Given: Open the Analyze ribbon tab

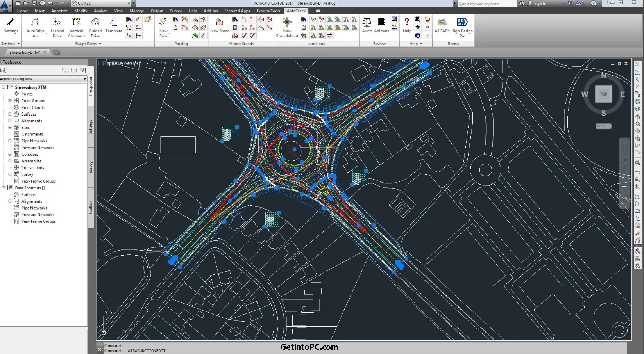Looking at the screenshot, I should [x=101, y=11].
